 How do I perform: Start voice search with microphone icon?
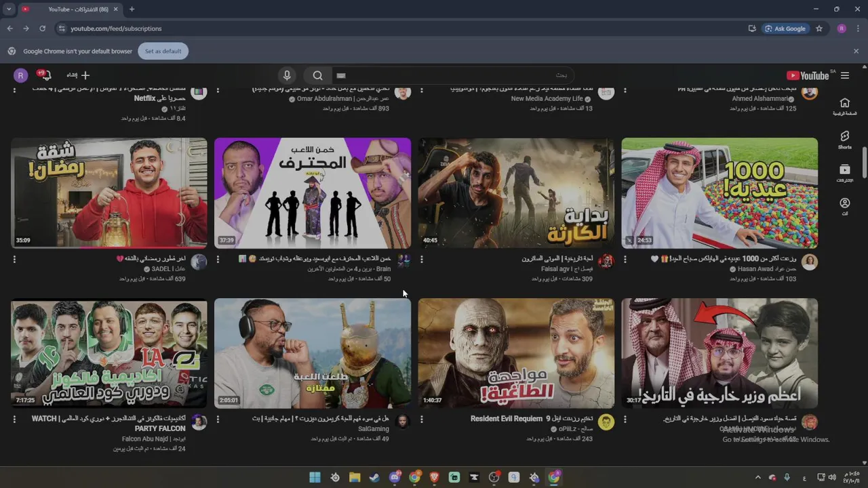(287, 75)
